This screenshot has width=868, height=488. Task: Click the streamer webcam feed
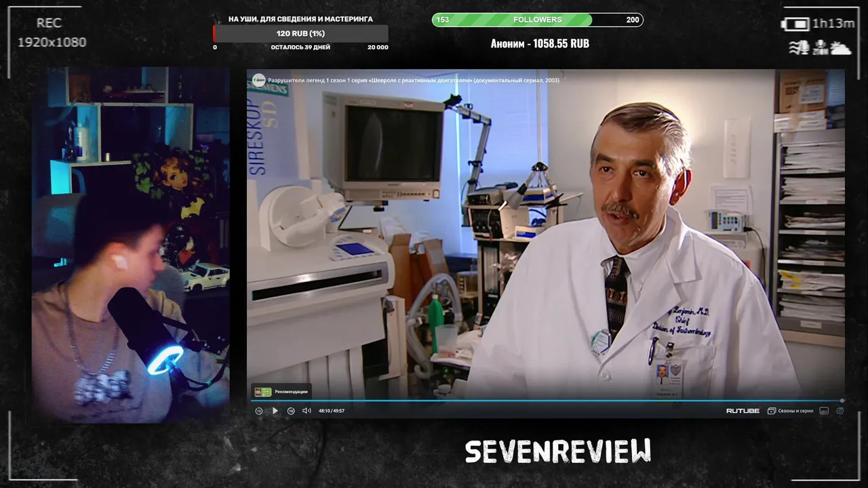[130, 245]
